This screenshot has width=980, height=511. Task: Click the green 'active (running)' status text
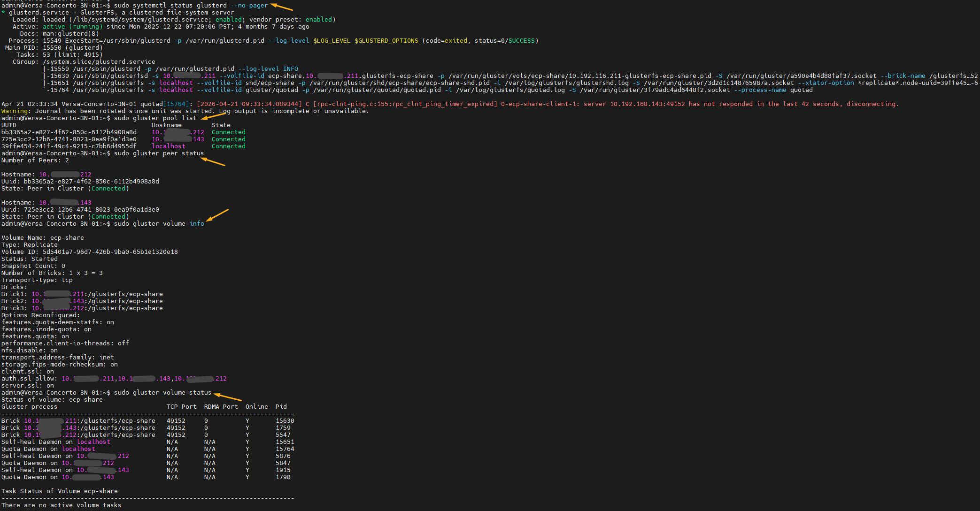tap(73, 27)
